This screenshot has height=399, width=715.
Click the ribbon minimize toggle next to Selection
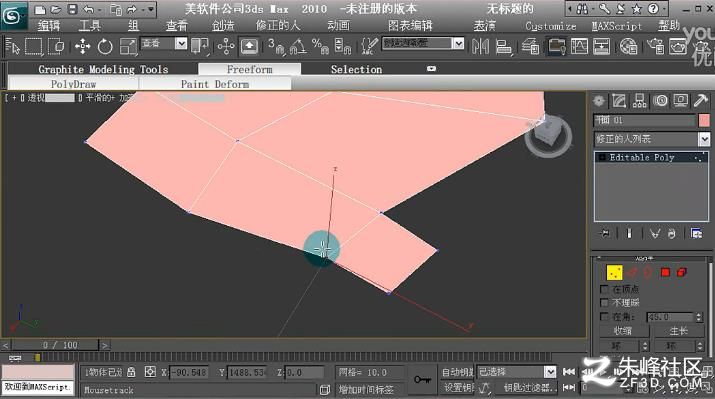click(431, 69)
